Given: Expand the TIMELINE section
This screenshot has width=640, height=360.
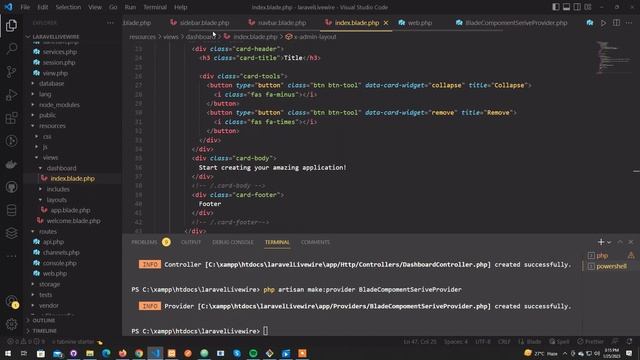Looking at the screenshot, I should (x=44, y=331).
